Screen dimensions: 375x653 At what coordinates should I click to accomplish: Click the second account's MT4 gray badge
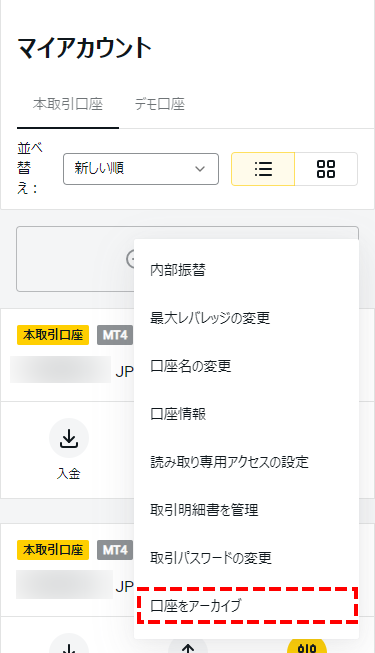pyautogui.click(x=115, y=550)
